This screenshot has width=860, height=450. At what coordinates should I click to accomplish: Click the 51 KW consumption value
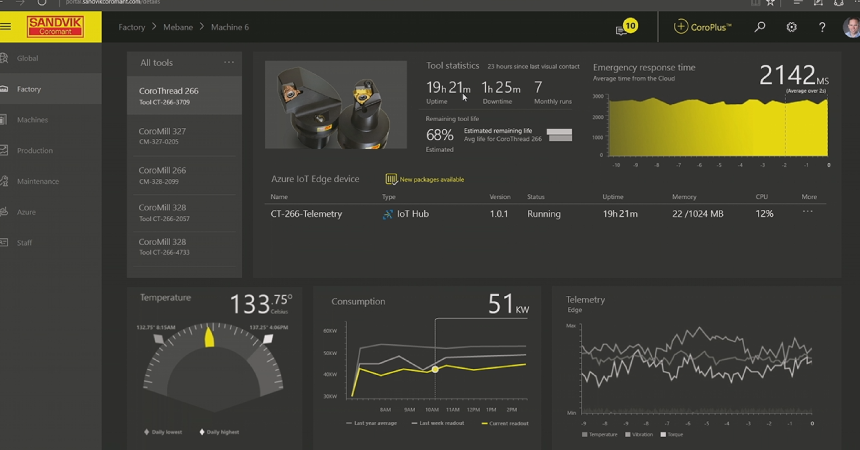point(508,304)
